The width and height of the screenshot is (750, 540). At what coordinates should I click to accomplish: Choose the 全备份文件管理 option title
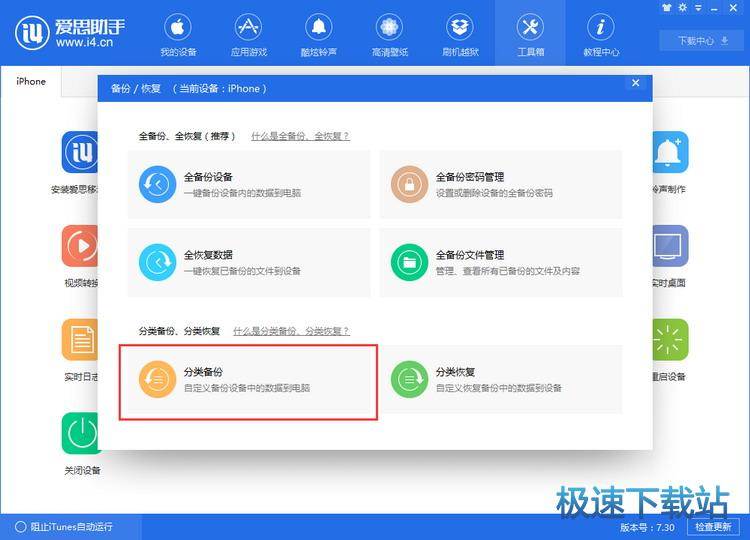470,255
